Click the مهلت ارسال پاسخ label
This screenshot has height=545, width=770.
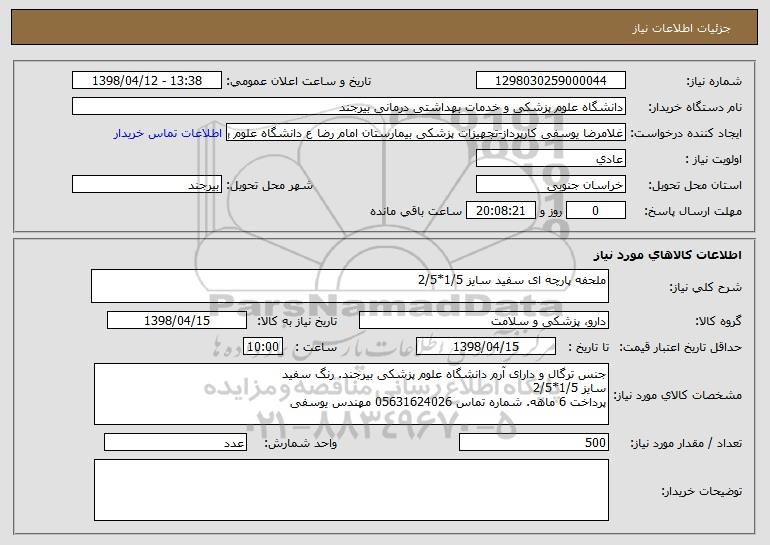[693, 211]
